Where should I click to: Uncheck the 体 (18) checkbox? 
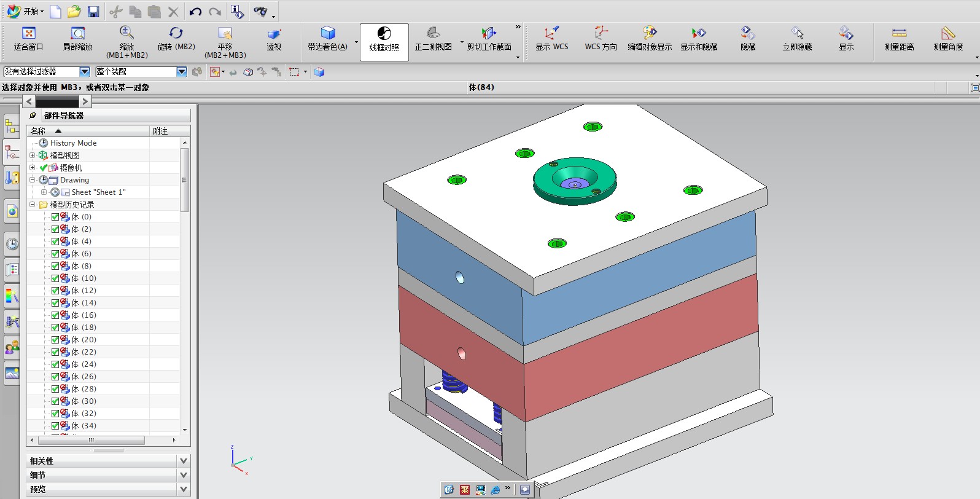click(55, 328)
